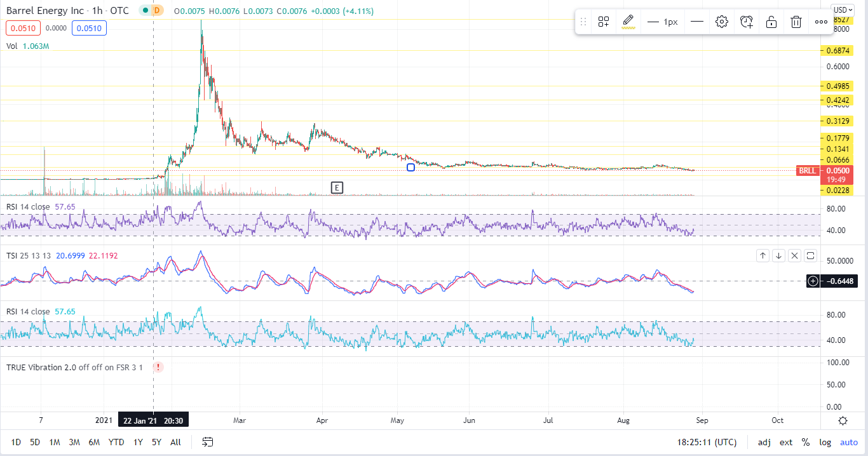
Task: Click the 0.0228 yellow price level label
Action: pyautogui.click(x=837, y=190)
